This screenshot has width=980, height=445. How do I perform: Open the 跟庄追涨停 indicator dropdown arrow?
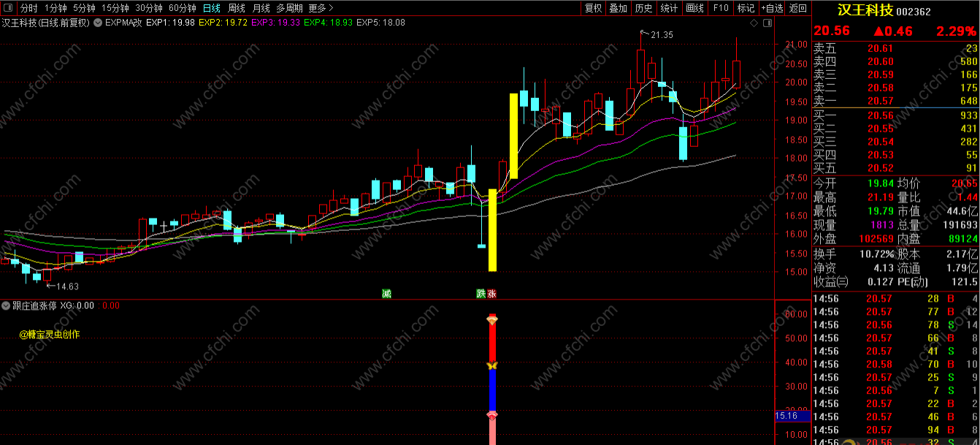(x=6, y=305)
